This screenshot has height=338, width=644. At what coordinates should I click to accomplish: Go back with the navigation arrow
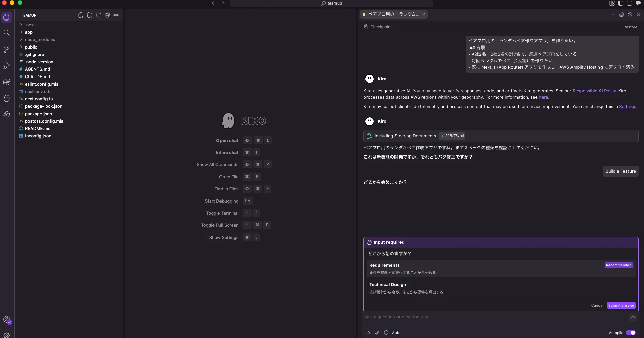(214, 3)
